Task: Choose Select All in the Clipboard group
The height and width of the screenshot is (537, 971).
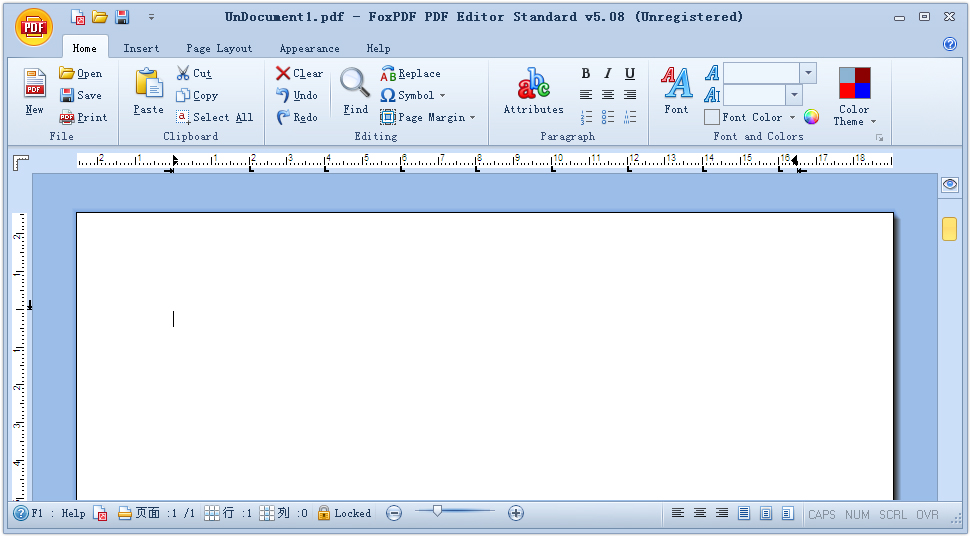Action: click(214, 117)
